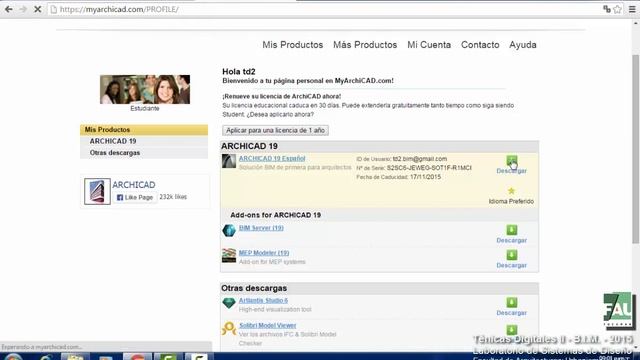Click the Artlantis Studio gem icon
640x360 pixels.
(x=229, y=303)
